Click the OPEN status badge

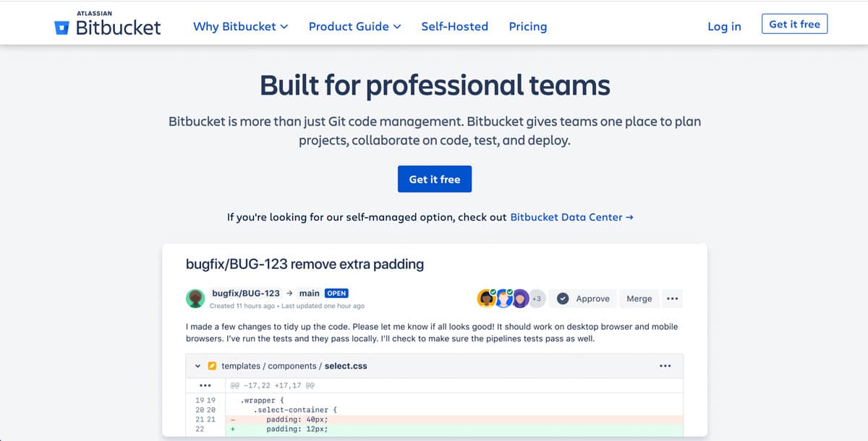[336, 294]
